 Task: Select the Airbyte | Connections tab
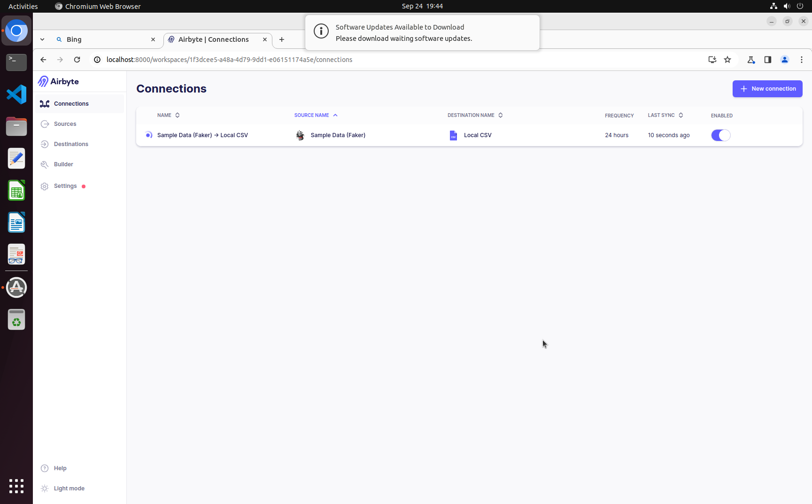click(218, 39)
